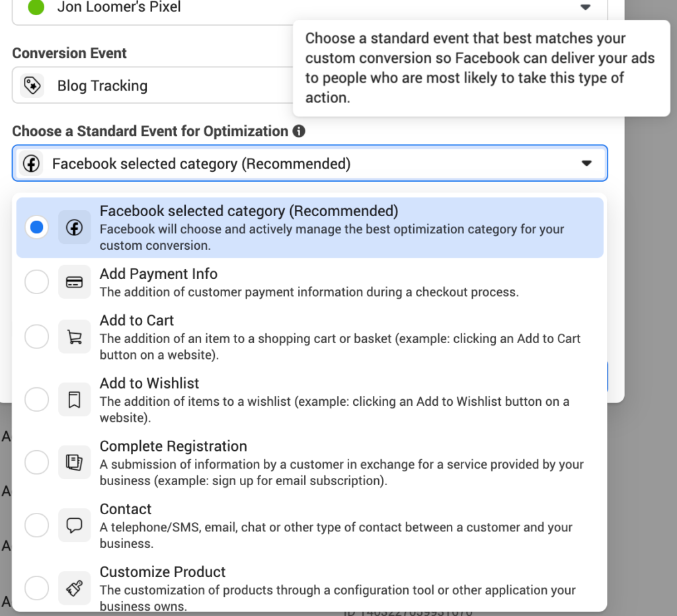Click the speech bubble Contact icon
Image resolution: width=677 pixels, height=616 pixels.
click(x=74, y=525)
